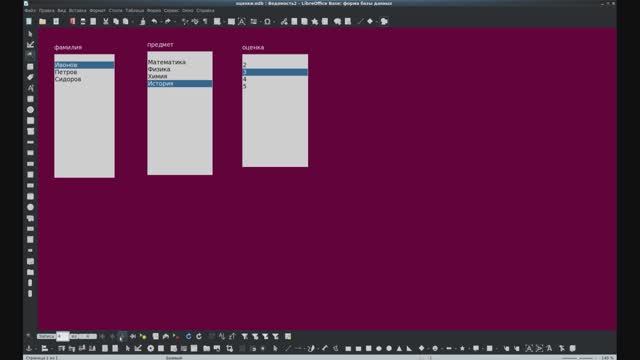
Task: Click the record number field
Action: 62,336
